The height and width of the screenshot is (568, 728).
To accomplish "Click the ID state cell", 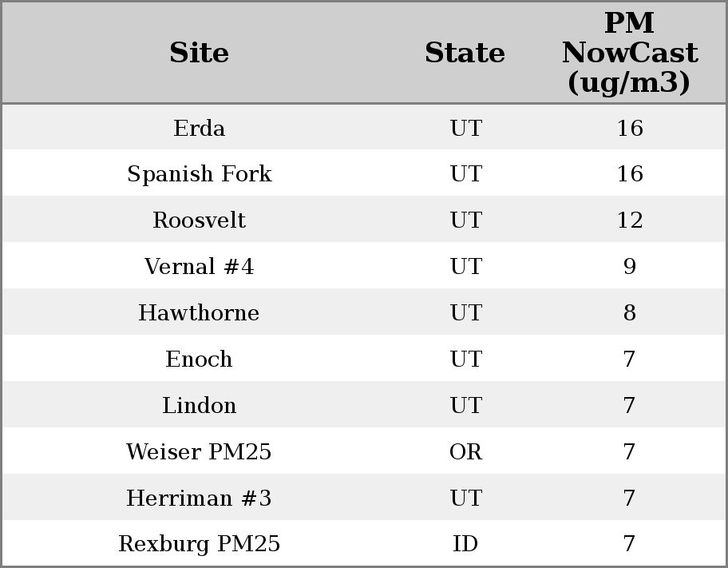I will [x=465, y=544].
